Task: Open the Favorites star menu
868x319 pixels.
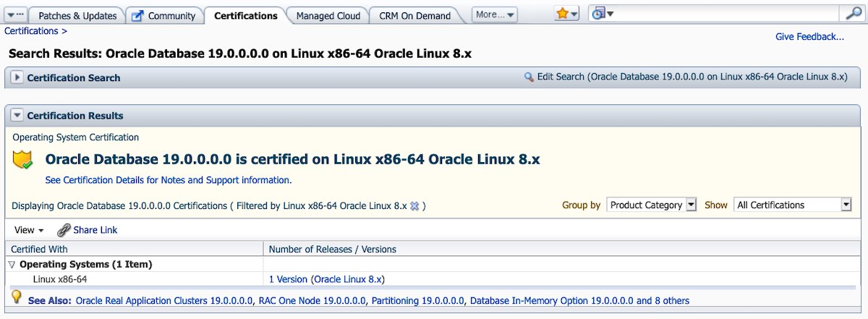Action: click(x=566, y=14)
